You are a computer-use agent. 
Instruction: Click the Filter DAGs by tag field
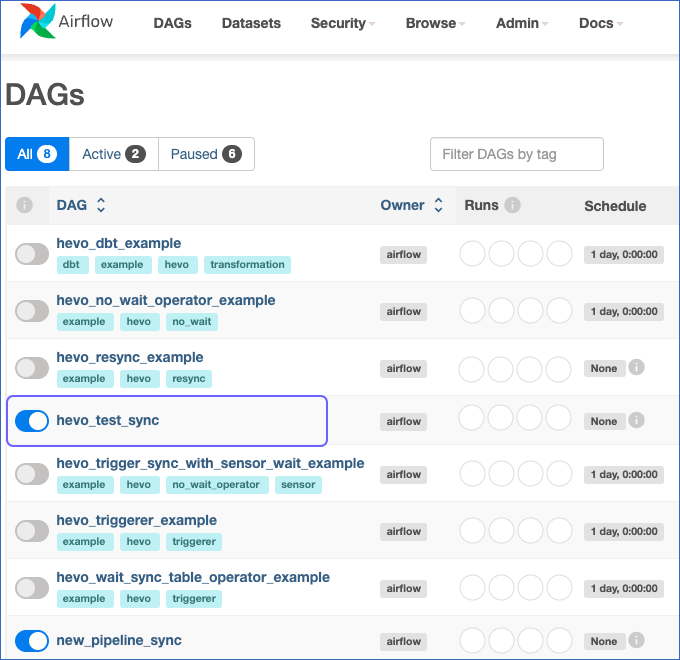tap(517, 154)
